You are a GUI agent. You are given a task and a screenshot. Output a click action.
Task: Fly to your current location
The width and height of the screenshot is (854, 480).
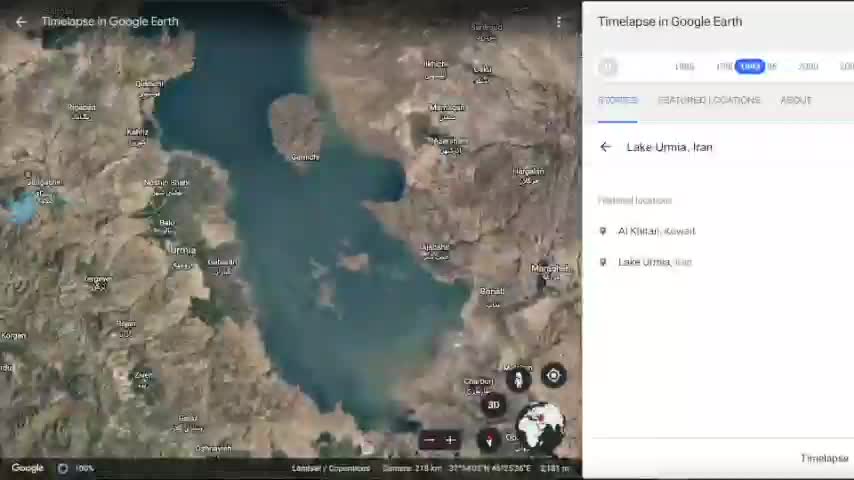(x=554, y=376)
